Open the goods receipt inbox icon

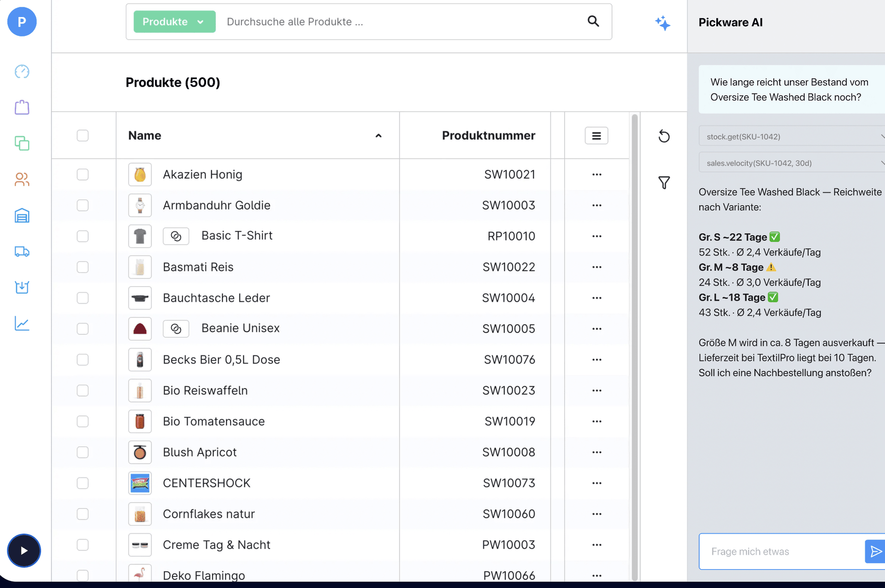tap(22, 287)
